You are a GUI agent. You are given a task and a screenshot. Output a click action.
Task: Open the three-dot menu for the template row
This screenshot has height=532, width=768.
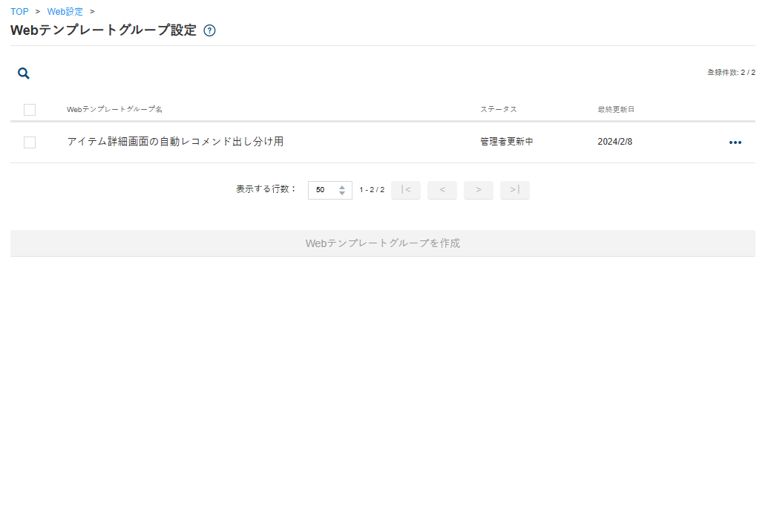click(x=735, y=142)
